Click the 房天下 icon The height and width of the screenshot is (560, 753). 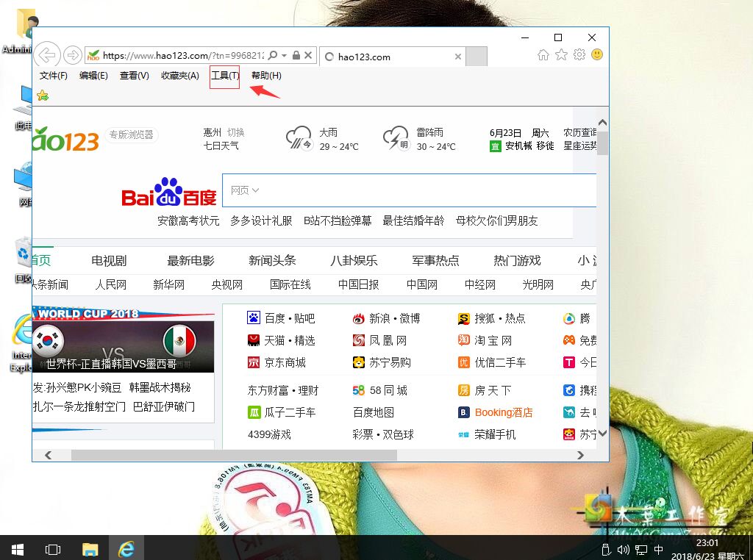pyautogui.click(x=464, y=390)
